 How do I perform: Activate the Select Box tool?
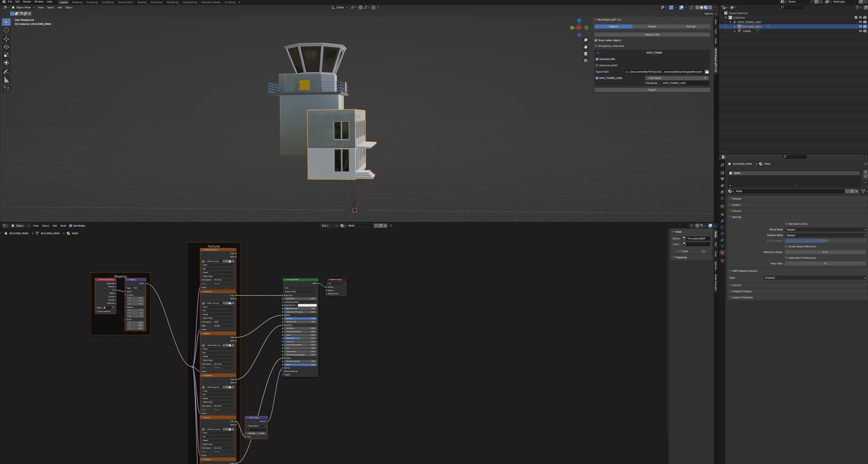pos(6,22)
